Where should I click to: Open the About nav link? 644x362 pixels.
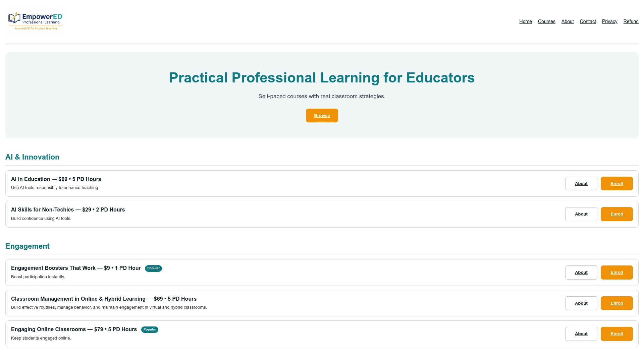[568, 21]
